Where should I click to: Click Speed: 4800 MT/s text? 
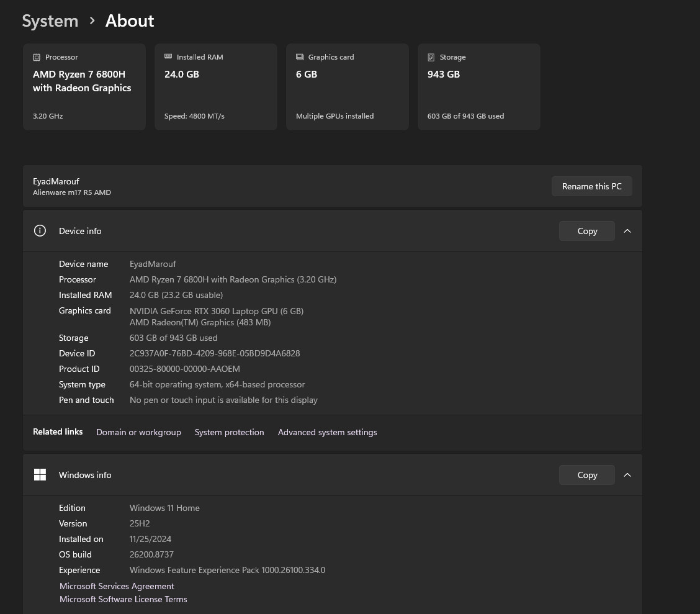click(194, 116)
